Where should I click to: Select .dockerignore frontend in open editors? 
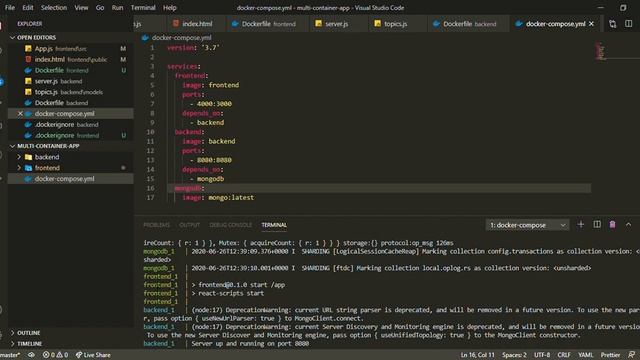tap(71, 135)
